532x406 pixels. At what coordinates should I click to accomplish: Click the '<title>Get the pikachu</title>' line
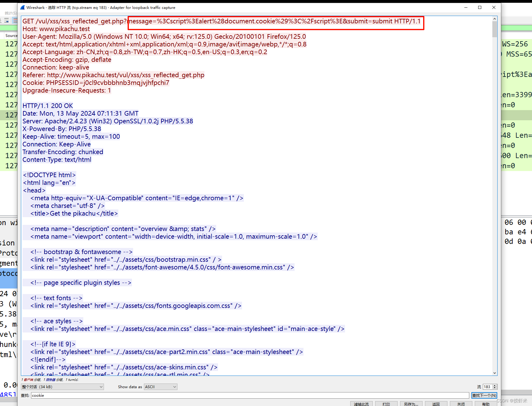click(74, 213)
